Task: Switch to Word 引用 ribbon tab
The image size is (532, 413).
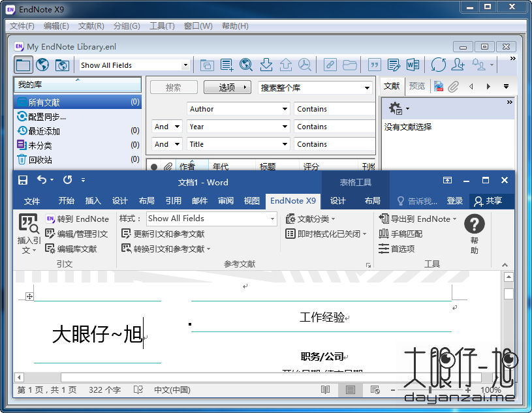Action: pos(173,201)
